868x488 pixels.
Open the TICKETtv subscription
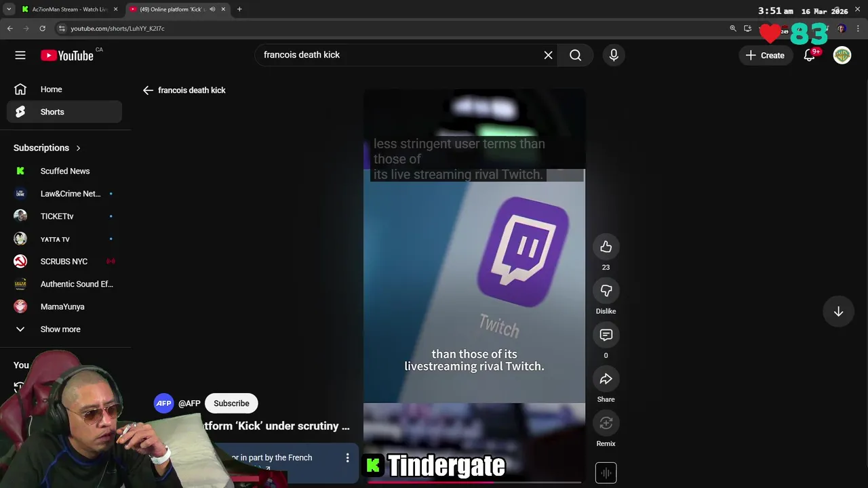click(x=64, y=216)
